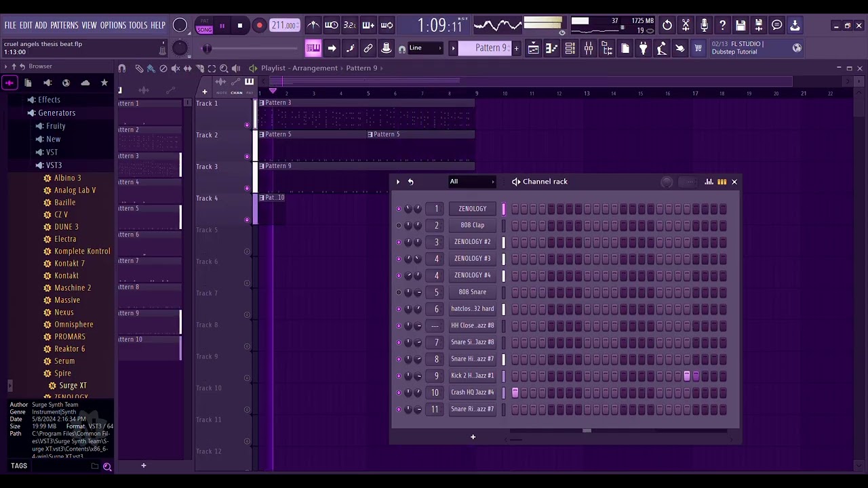Select the Zoom tool in Playlist
The height and width of the screenshot is (488, 868).
tap(224, 68)
